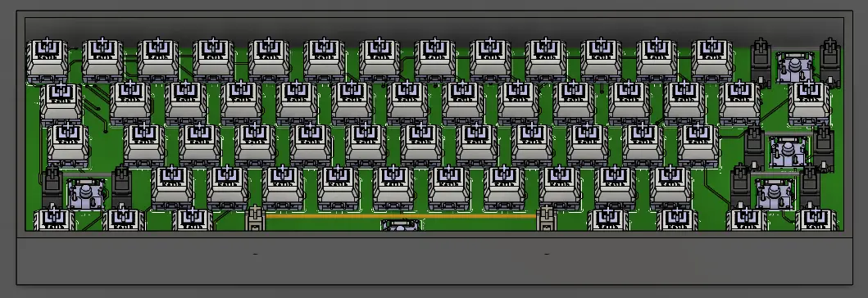Click the gray case front panel
This screenshot has width=868, height=298.
pos(434,261)
